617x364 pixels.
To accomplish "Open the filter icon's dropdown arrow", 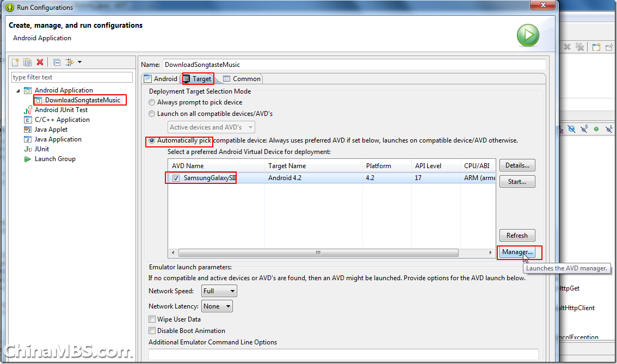I will point(79,62).
